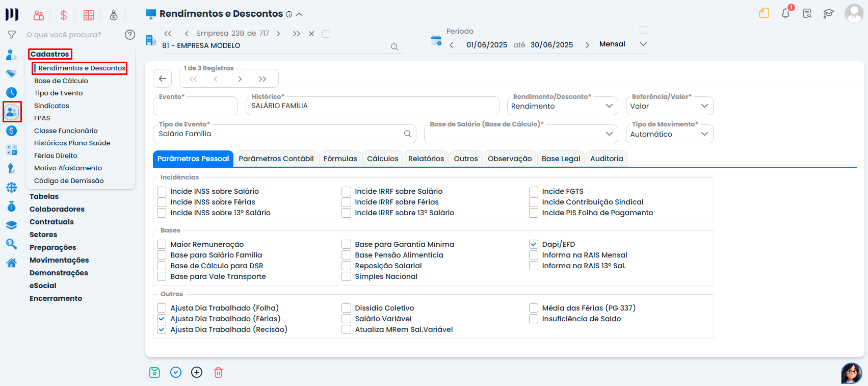This screenshot has width=868, height=386.
Task: Expand the Colaboradores menu section
Action: point(57,209)
